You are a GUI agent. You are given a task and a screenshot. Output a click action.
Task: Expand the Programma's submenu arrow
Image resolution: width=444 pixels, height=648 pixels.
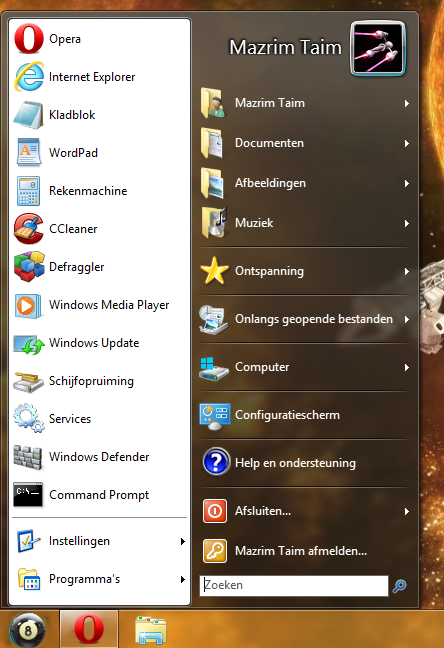pyautogui.click(x=183, y=579)
